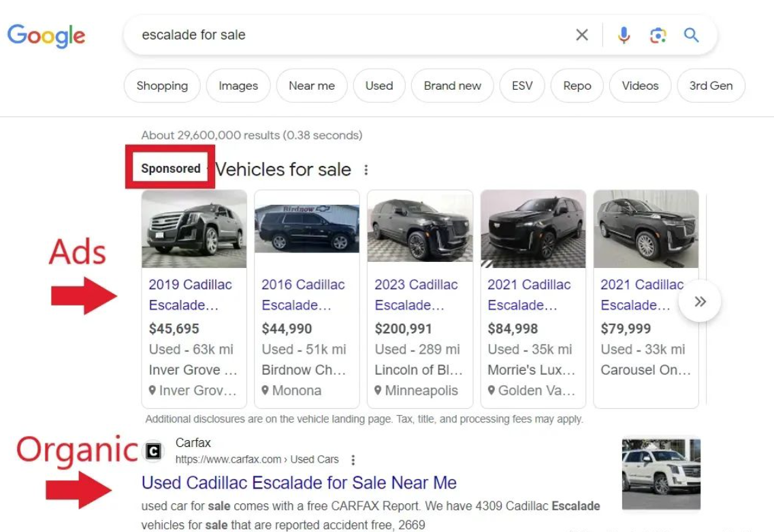Filter results by Near me

point(312,86)
